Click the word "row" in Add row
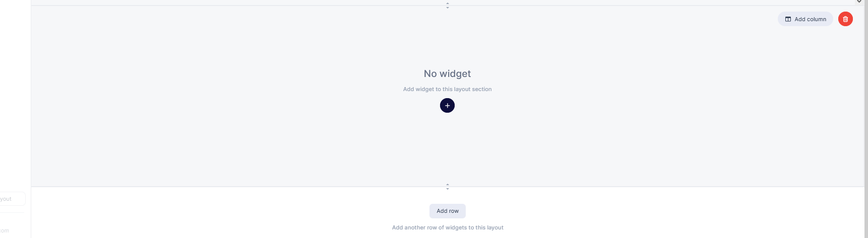 pyautogui.click(x=454, y=211)
